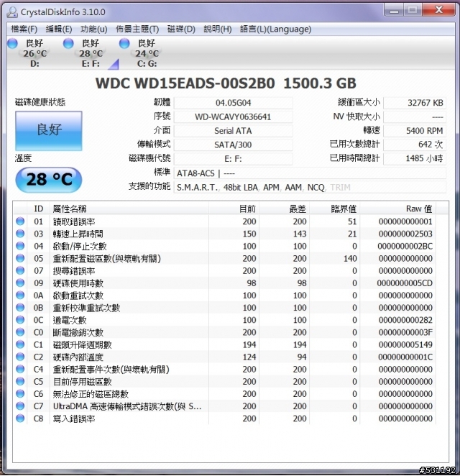460x476 pixels.
Task: Click status dot for 04 啟動/停止次數
Action: click(x=20, y=246)
